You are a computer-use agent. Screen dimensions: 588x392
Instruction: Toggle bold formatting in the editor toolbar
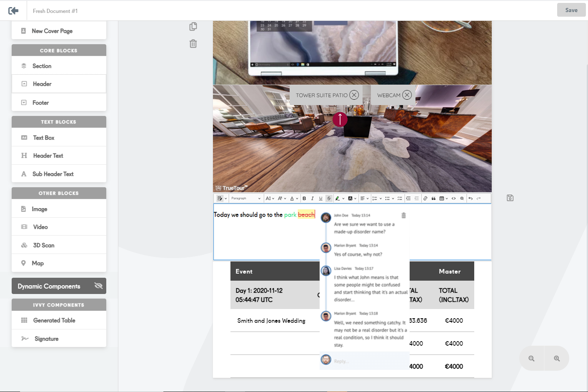coord(304,199)
